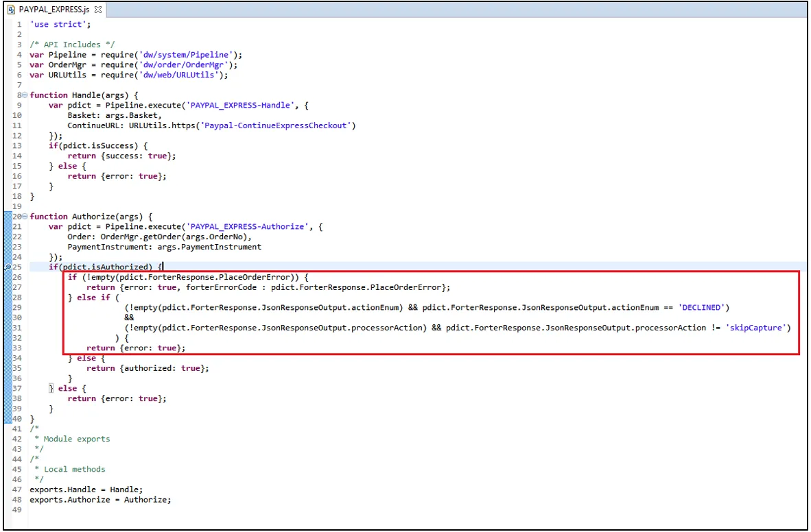This screenshot has height=532, width=811.
Task: Click 'return {authorized: true};' statement
Action: point(148,368)
